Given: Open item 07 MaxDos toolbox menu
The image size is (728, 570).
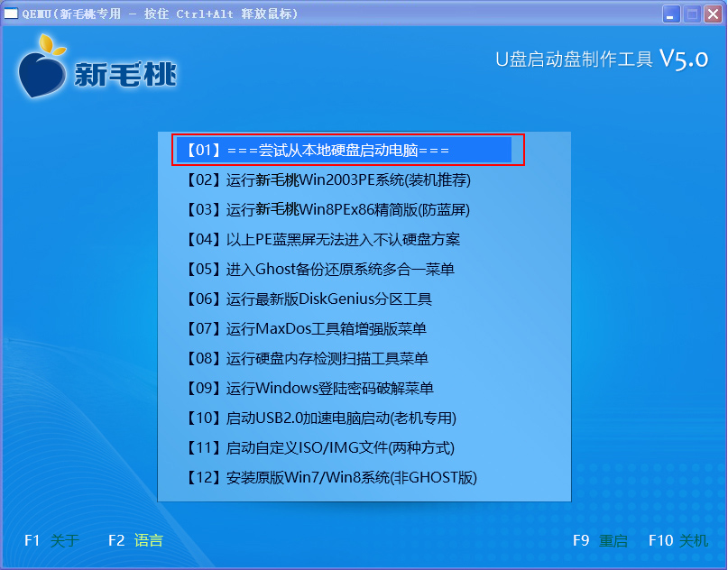Looking at the screenshot, I should [x=306, y=328].
